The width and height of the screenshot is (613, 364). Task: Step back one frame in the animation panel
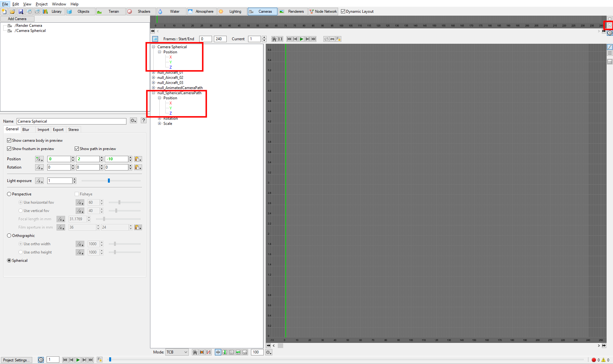295,39
